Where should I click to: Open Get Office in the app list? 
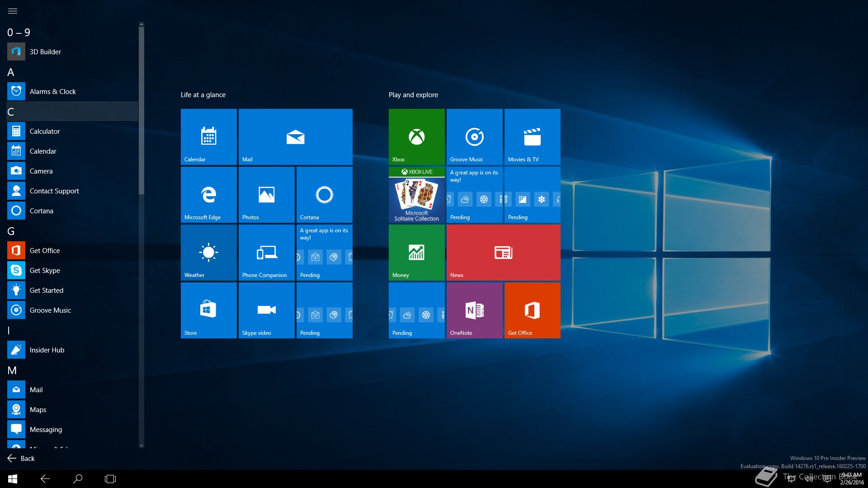click(72, 251)
